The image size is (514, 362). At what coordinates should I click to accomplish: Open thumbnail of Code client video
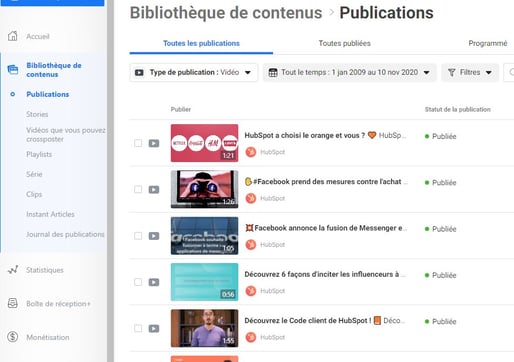tap(204, 328)
